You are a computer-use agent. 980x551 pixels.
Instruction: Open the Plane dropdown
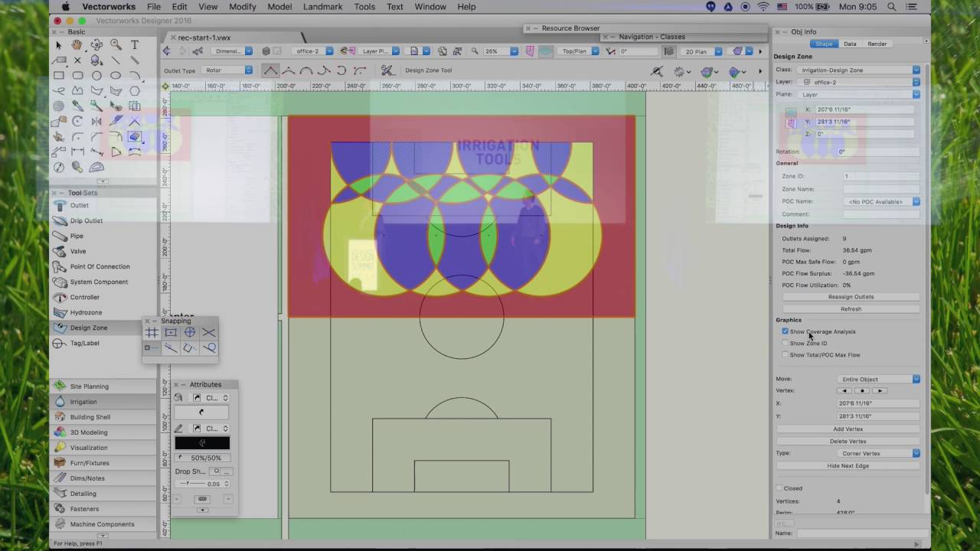pos(858,94)
